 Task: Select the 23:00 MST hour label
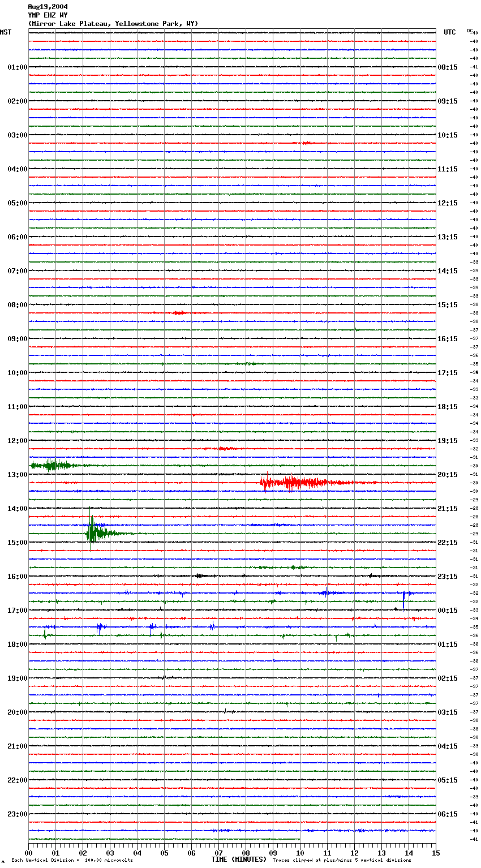(18, 814)
